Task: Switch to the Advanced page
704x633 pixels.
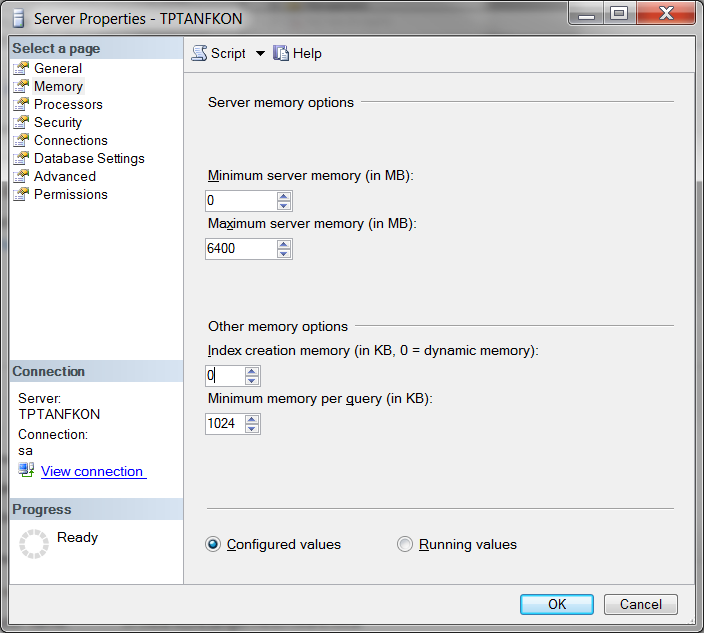Action: [x=65, y=176]
